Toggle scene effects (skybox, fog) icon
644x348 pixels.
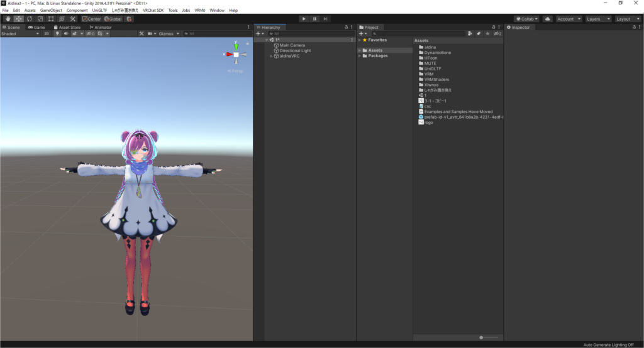pyautogui.click(x=75, y=34)
